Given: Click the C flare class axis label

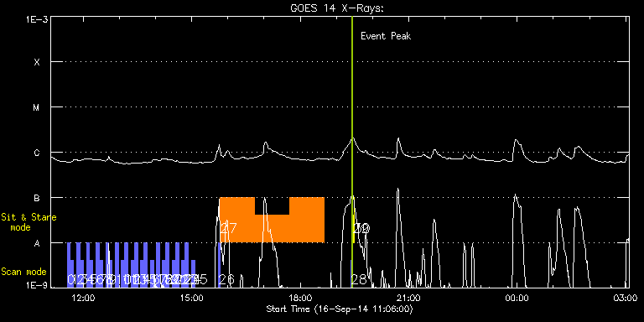Looking at the screenshot, I should 37,153.
